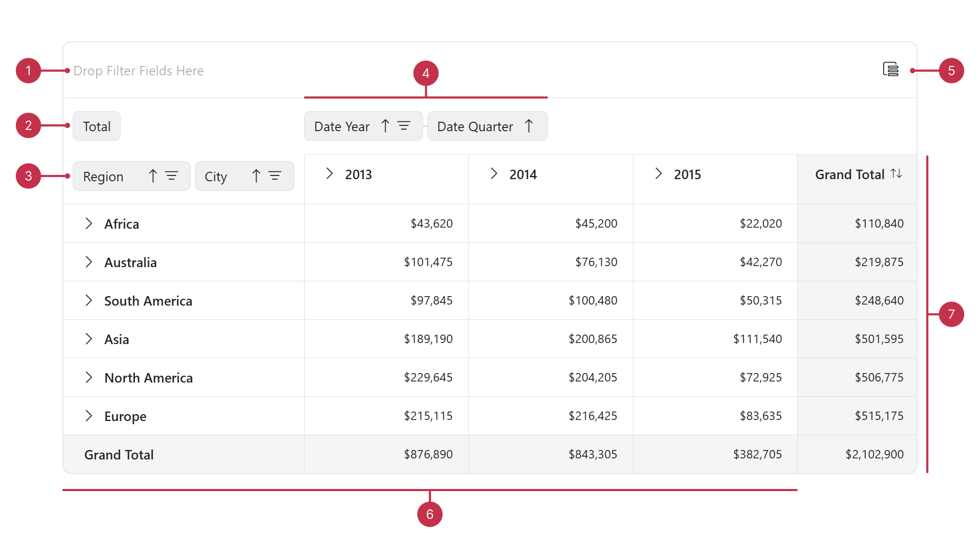Click the City sort arrow
This screenshot has width=980, height=548.
(256, 176)
